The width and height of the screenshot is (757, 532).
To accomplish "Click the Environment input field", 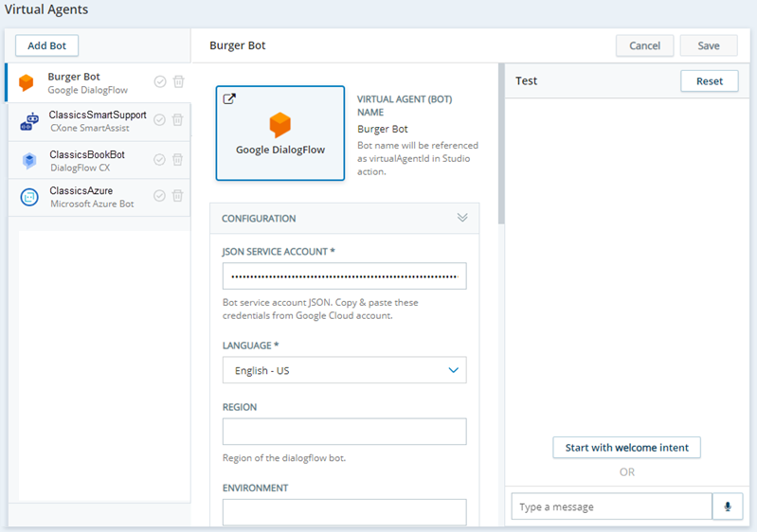I will pos(344,512).
